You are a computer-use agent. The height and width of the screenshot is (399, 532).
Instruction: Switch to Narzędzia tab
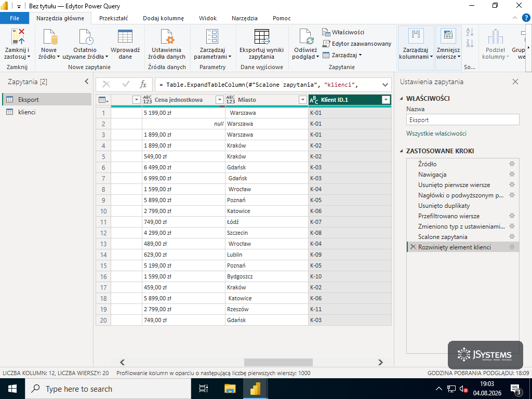[x=245, y=18]
